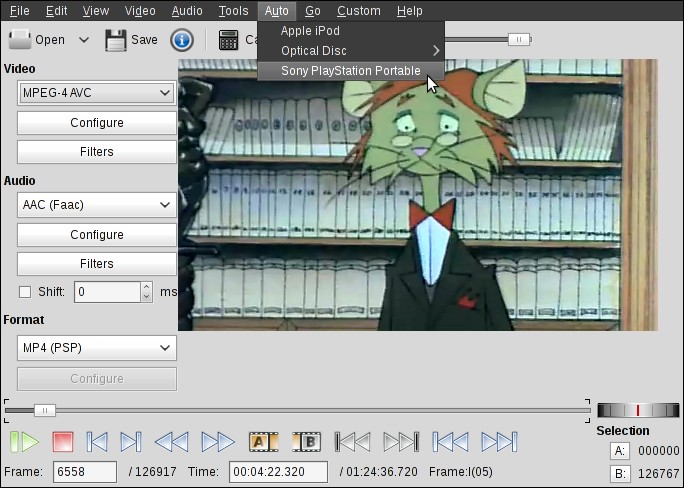This screenshot has height=488, width=684.
Task: Increase the Shift value with up arrow
Action: coord(147,287)
